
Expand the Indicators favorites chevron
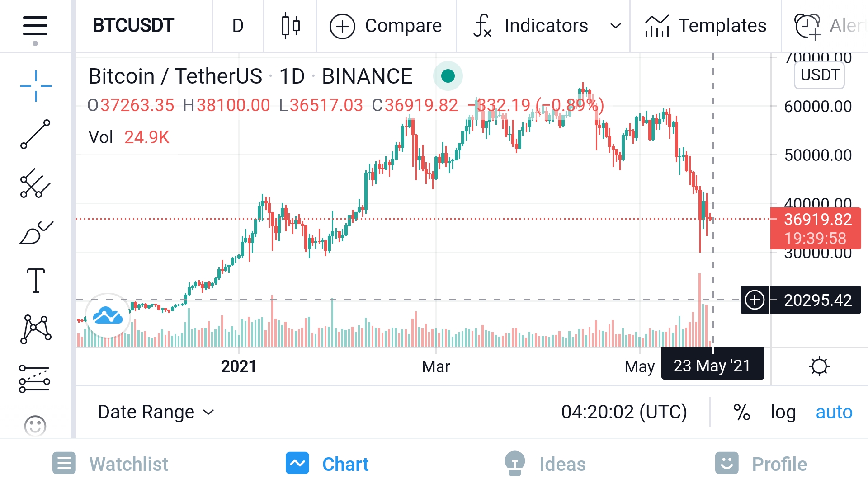[615, 26]
